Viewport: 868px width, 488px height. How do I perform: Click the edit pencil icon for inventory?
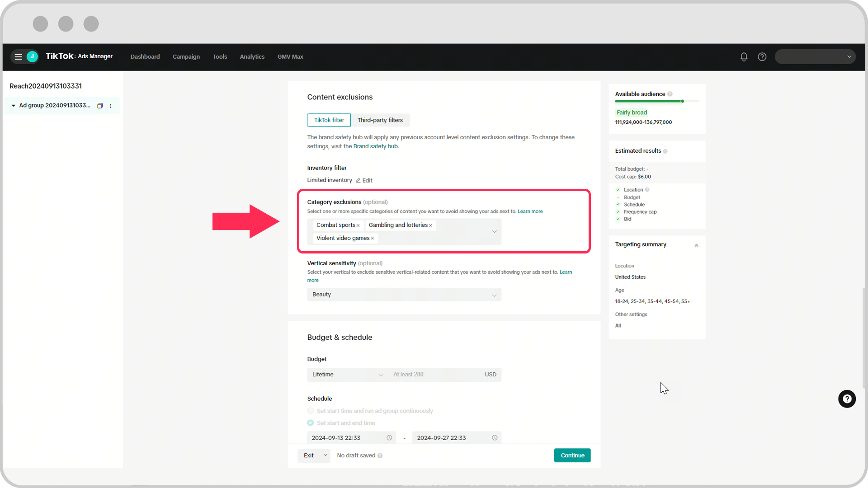click(x=359, y=180)
